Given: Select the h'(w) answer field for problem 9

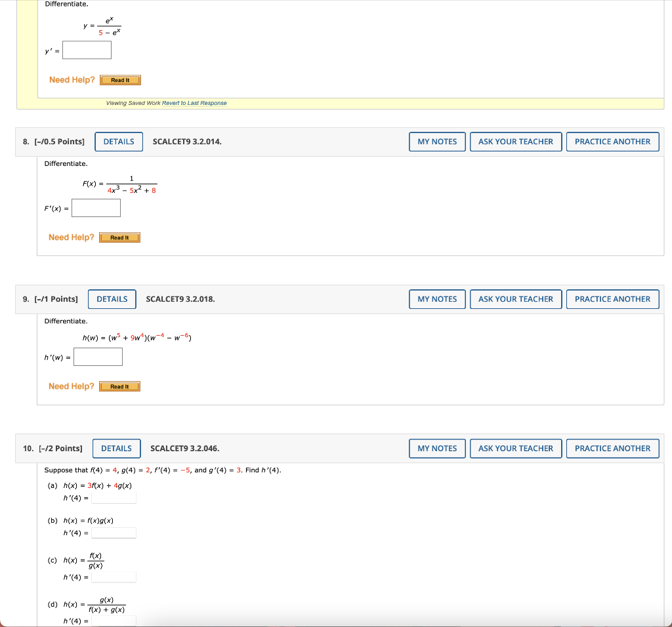Looking at the screenshot, I should 98,356.
